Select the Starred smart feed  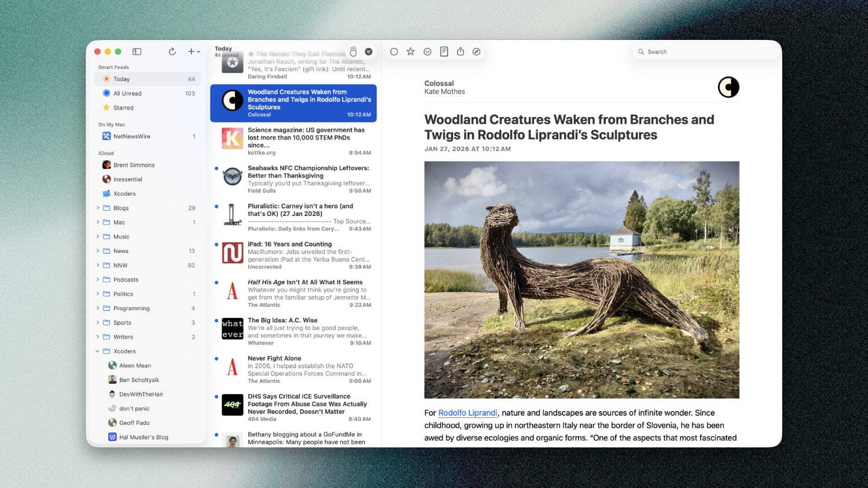(x=123, y=108)
